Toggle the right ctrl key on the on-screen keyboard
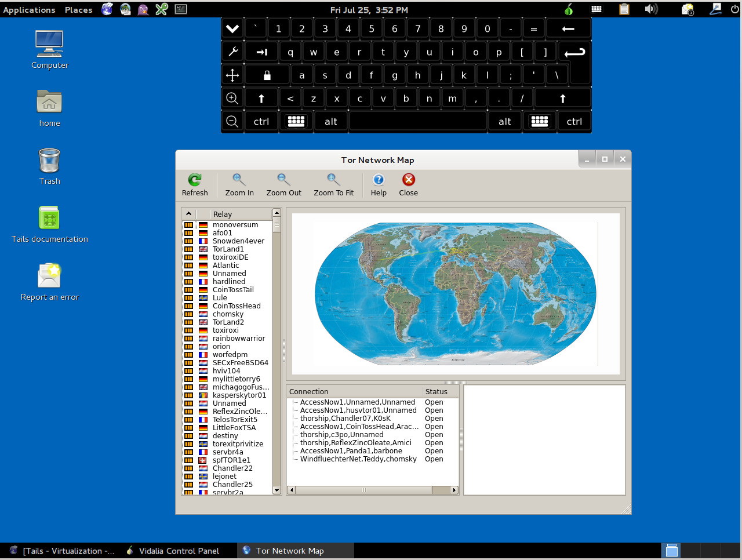This screenshot has height=560, width=742. [574, 121]
